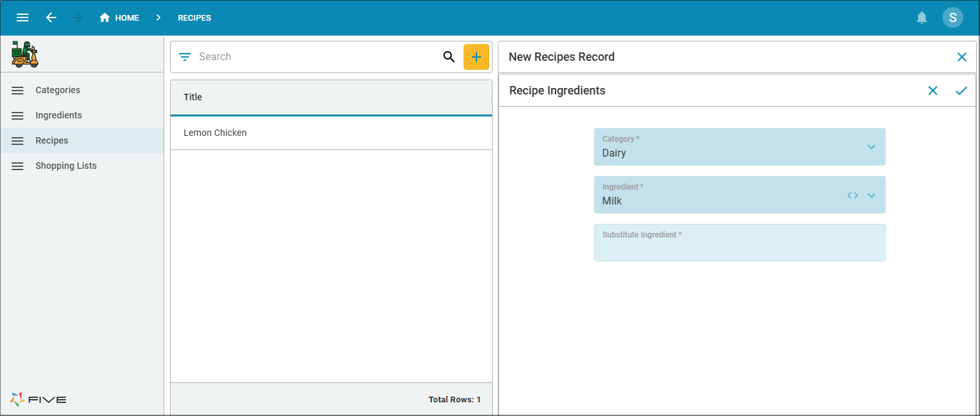
Task: Open the notifications bell
Action: point(922,17)
